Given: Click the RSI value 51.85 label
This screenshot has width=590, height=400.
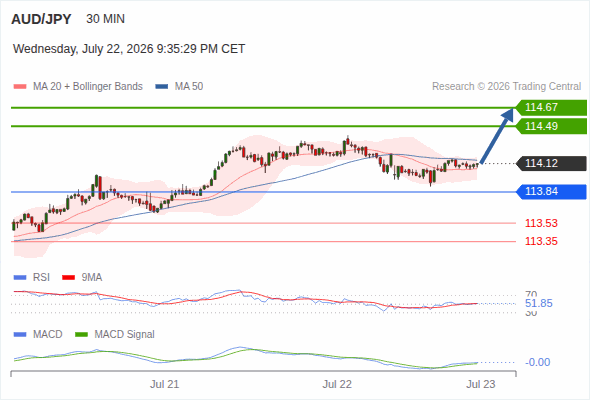Looking at the screenshot, I should 539,303.
